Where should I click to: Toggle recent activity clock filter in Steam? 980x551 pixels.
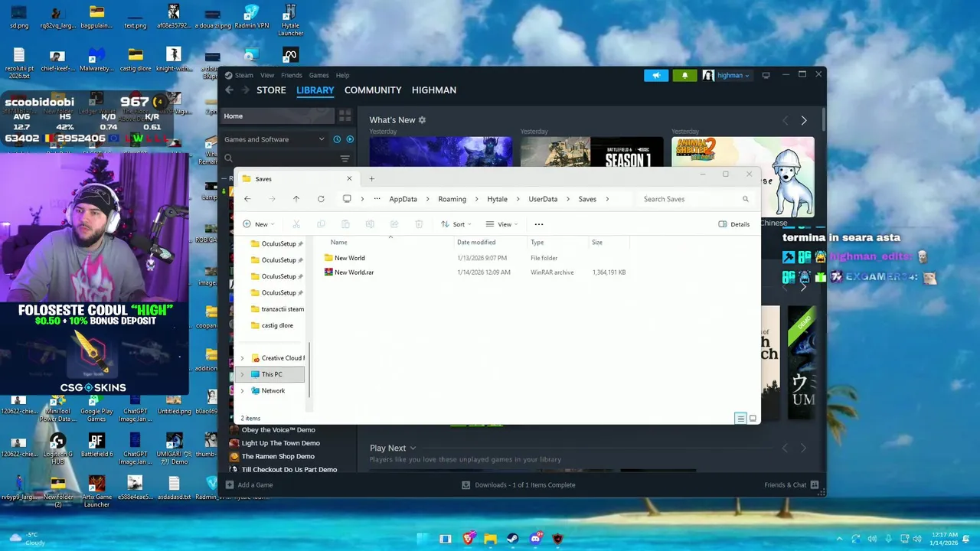coord(337,139)
